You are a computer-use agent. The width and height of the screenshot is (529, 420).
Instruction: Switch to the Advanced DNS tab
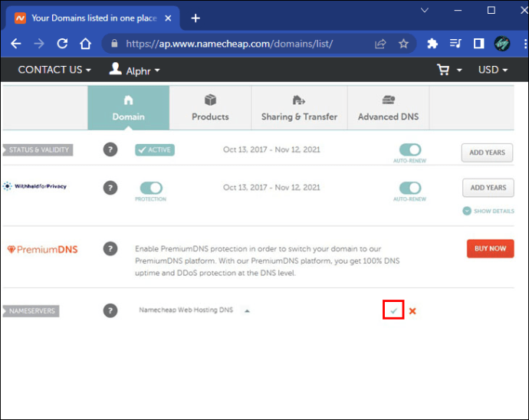[388, 107]
